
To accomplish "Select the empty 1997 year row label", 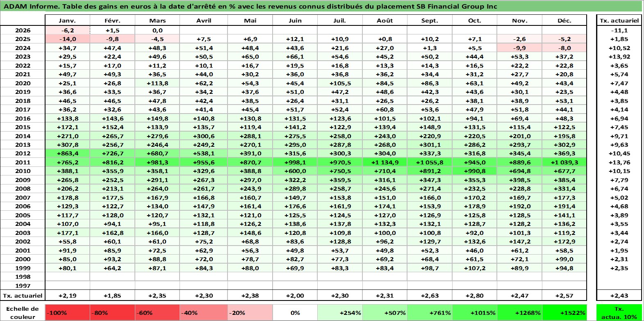I will (23, 286).
